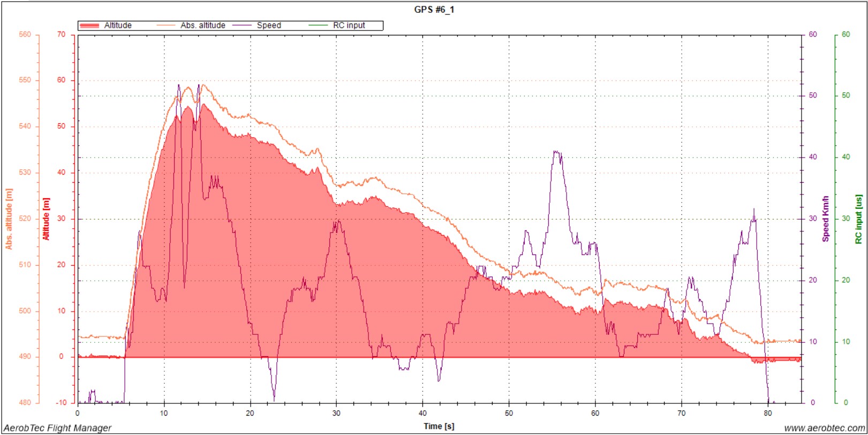Click the 0 tick on time axis
The width and height of the screenshot is (868, 435).
[78, 413]
